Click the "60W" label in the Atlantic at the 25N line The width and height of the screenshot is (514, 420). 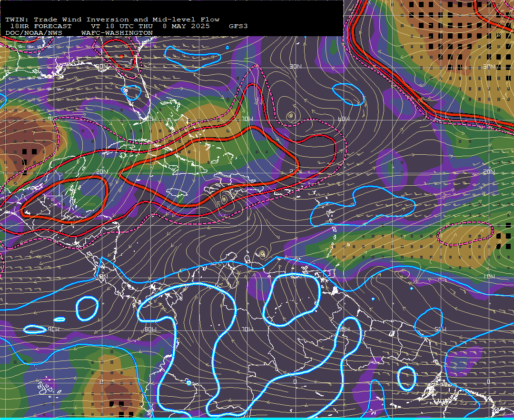(x=344, y=119)
